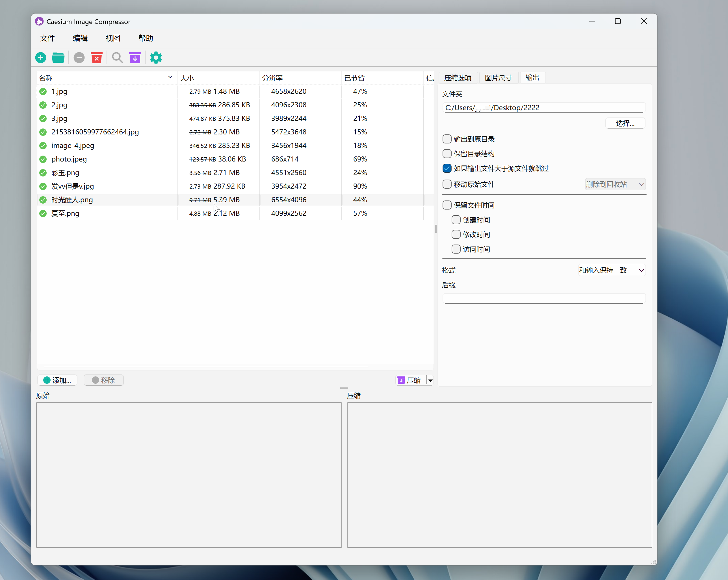Expand the arrow next to 压缩 button

tap(430, 380)
